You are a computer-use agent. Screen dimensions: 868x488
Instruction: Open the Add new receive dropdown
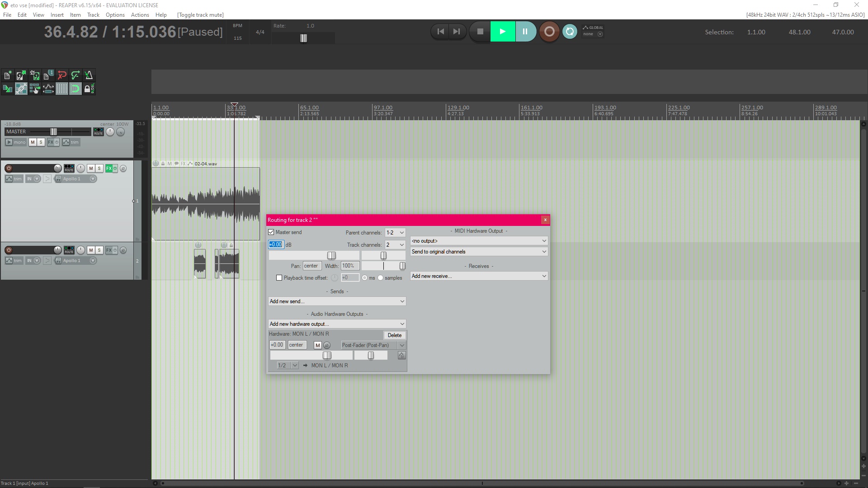479,276
